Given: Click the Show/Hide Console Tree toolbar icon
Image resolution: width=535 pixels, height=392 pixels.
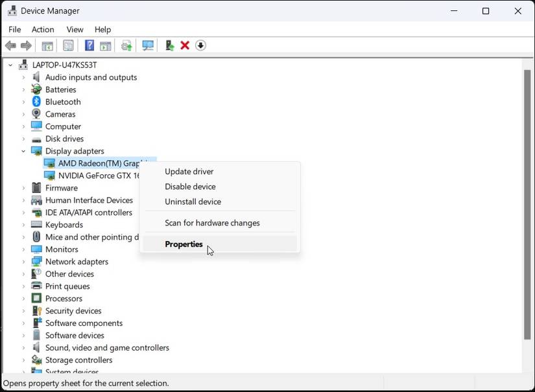Looking at the screenshot, I should [46, 45].
